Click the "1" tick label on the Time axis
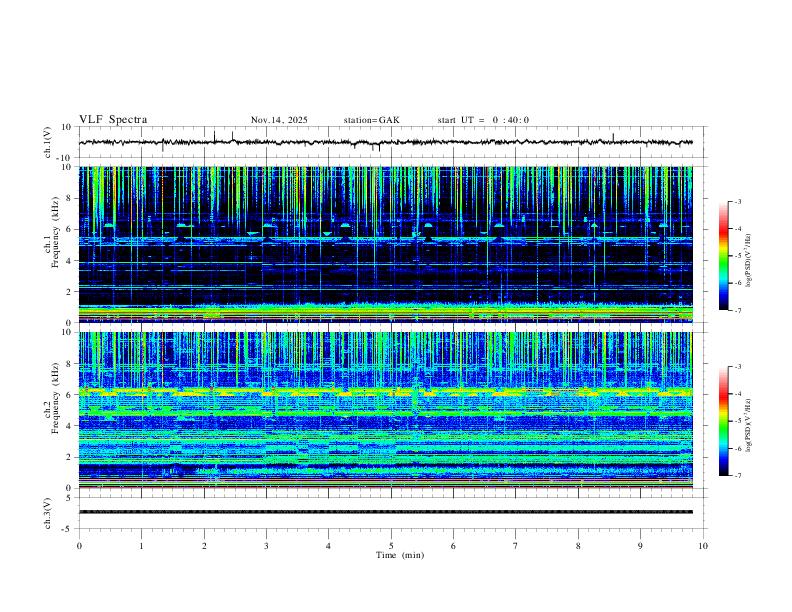 [141, 546]
